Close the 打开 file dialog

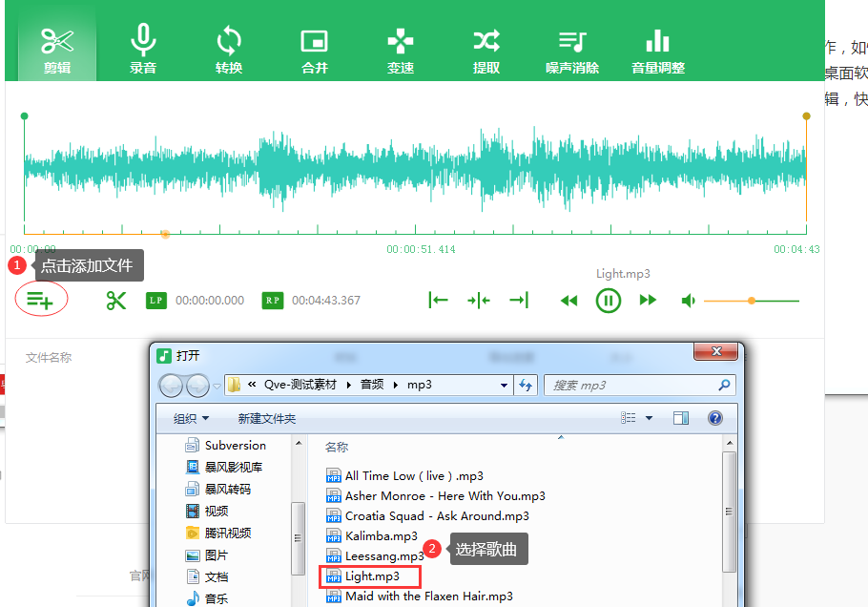(x=715, y=351)
